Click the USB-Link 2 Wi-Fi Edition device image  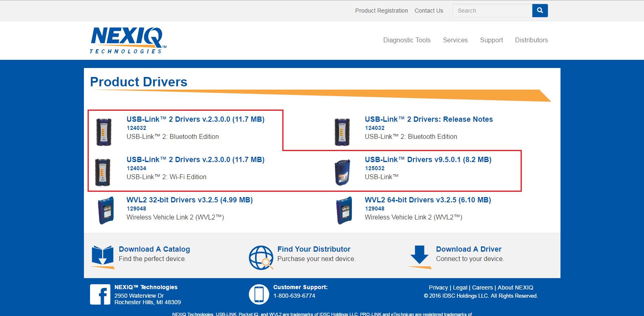coord(103,172)
